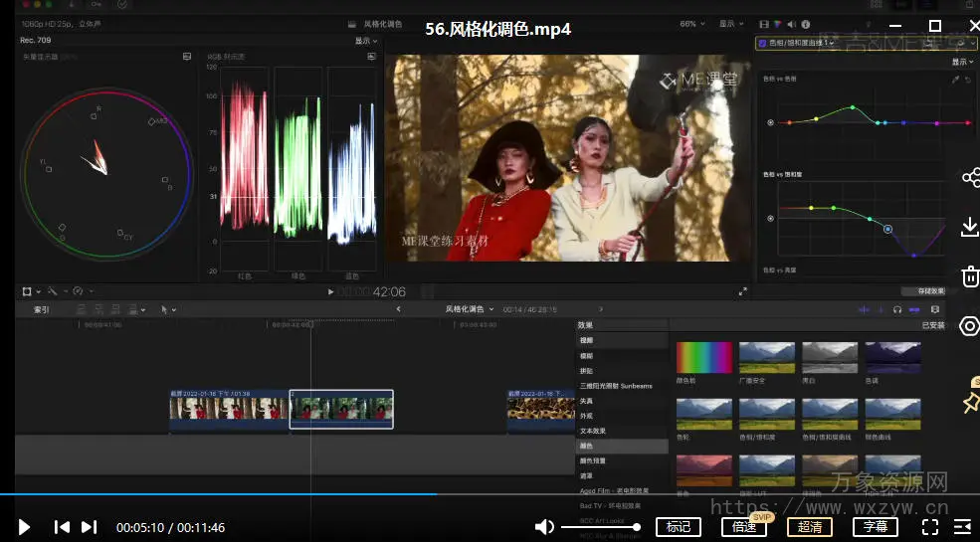This screenshot has height=542, width=980.
Task: Open the 倍速 playback speed menu
Action: coord(744,527)
